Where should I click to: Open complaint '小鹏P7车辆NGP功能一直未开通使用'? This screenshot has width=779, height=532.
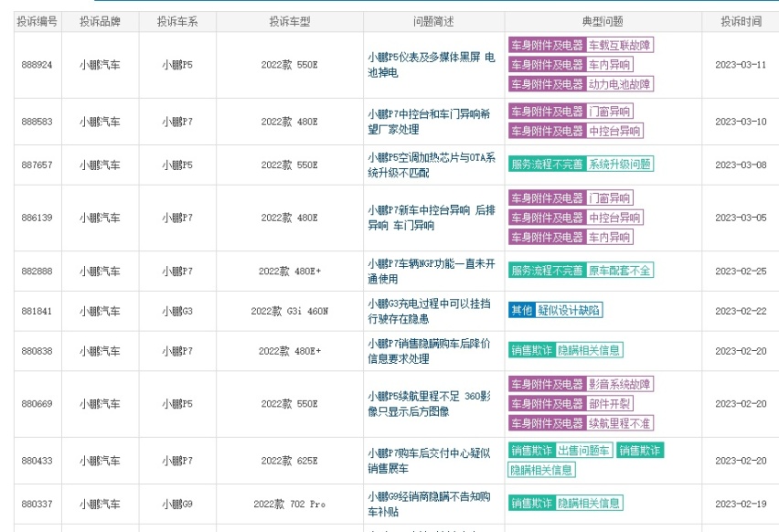coord(432,271)
